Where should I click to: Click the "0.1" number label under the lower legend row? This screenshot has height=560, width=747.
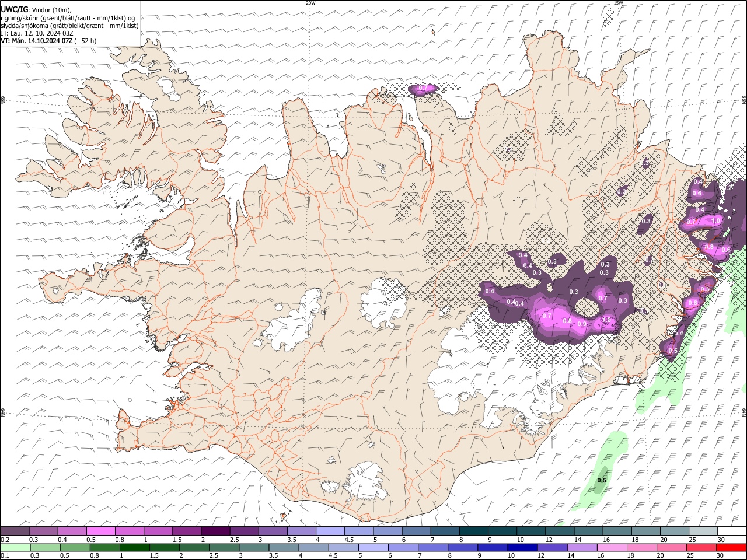(x=5, y=556)
